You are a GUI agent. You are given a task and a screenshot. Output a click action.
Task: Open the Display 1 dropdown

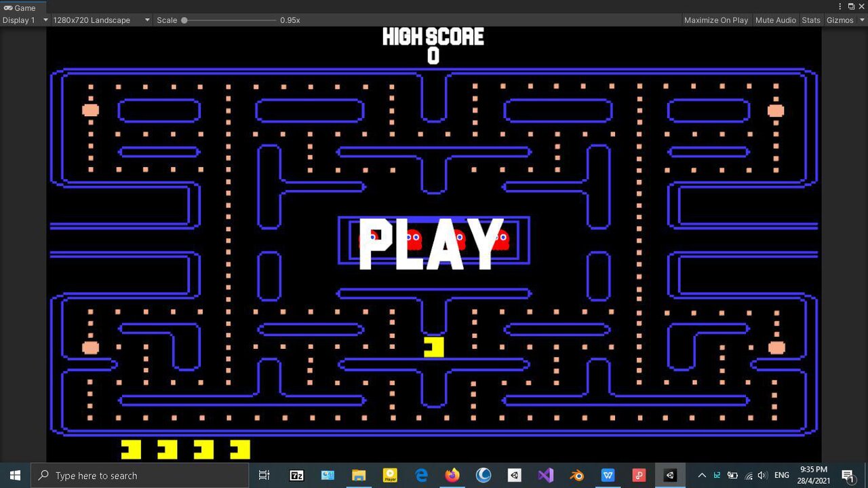click(26, 20)
